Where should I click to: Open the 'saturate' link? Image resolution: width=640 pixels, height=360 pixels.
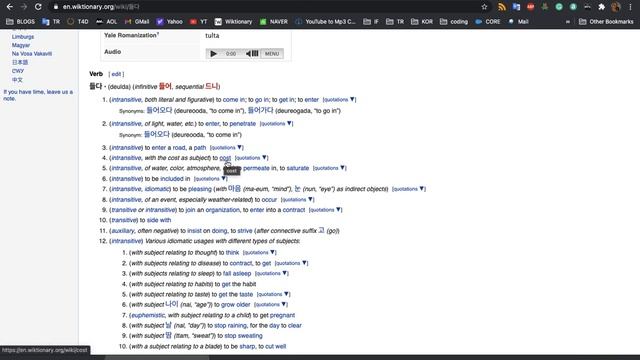click(298, 168)
